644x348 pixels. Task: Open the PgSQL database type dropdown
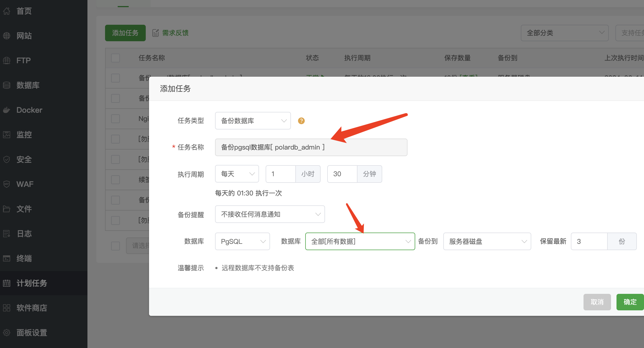(x=243, y=241)
